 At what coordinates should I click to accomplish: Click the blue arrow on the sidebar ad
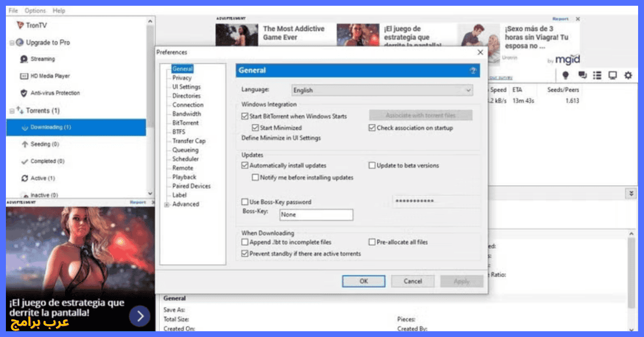pos(140,316)
